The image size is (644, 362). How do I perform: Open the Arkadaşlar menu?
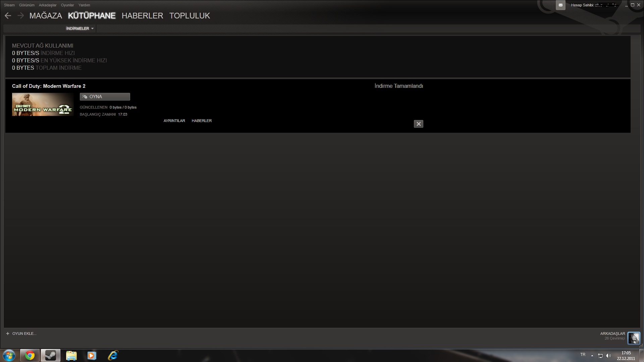(48, 5)
